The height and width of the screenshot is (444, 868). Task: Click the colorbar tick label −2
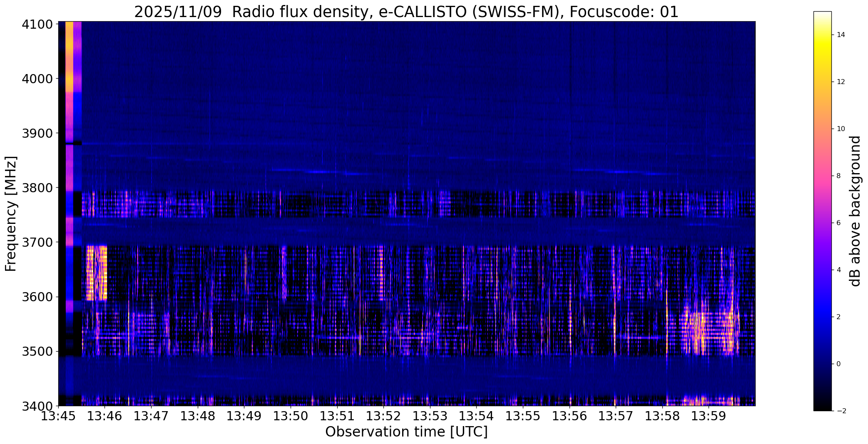pyautogui.click(x=841, y=411)
